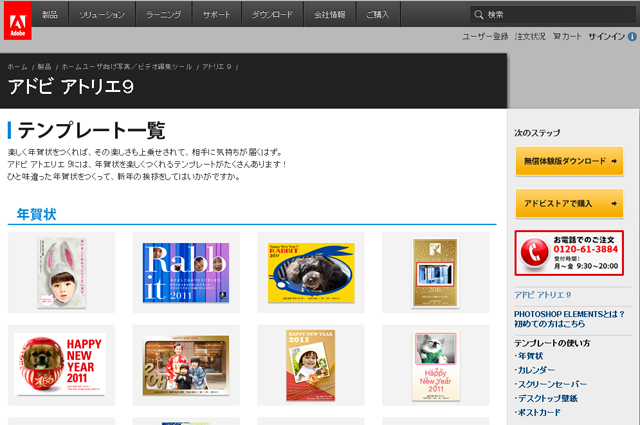Screen dimensions: 640x425
Task: Click the アドビ アトリエ9 page title
Action: [x=71, y=87]
